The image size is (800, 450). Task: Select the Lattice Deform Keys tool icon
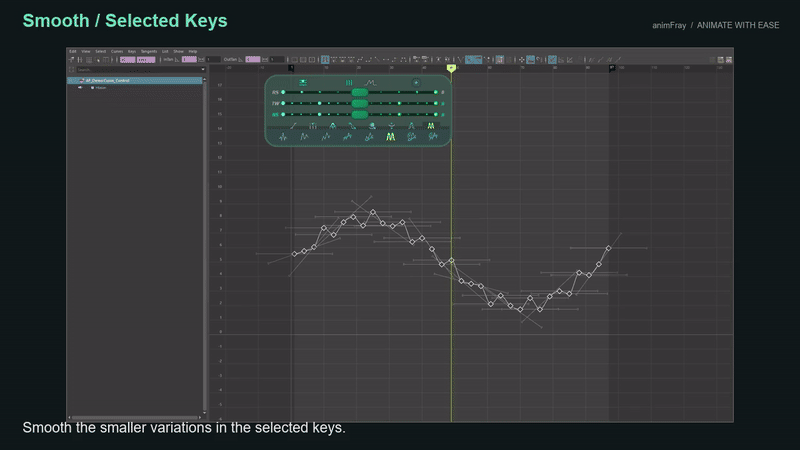pos(89,60)
